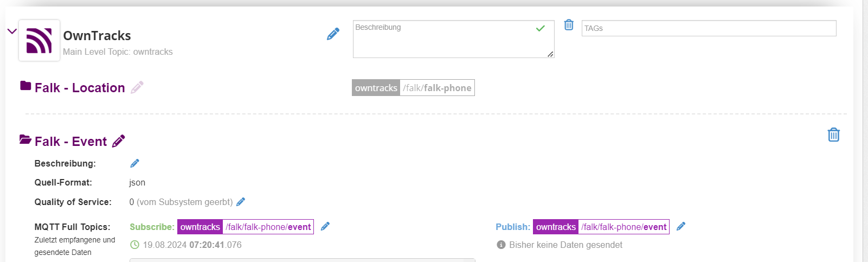This screenshot has height=262, width=868.
Task: Click the owntracks /falk/falk-phone topic badge
Action: [x=413, y=88]
